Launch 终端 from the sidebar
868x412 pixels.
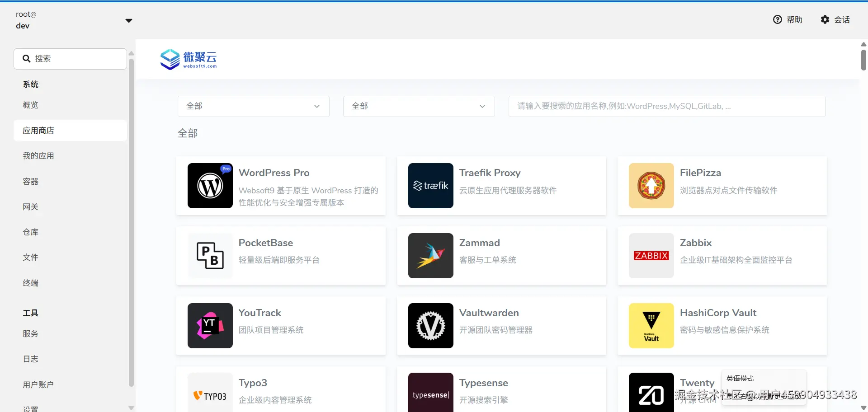(x=71, y=283)
